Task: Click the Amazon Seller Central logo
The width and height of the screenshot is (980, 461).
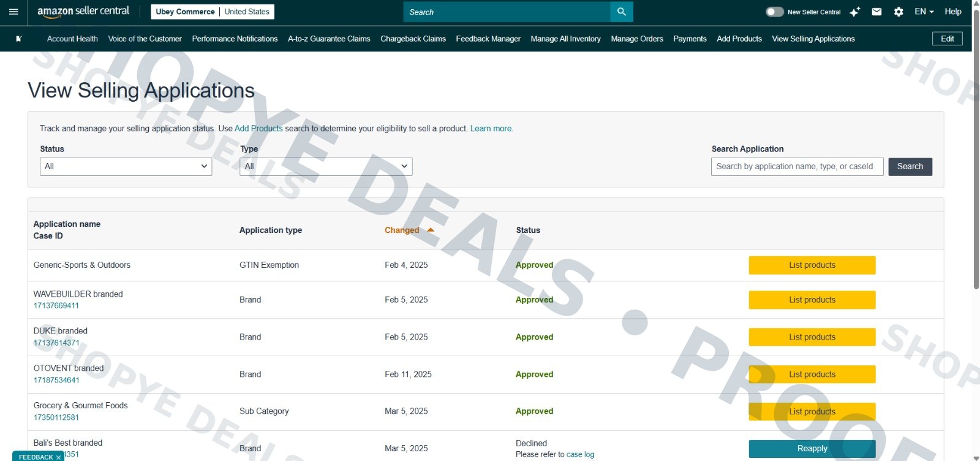Action: point(83,12)
